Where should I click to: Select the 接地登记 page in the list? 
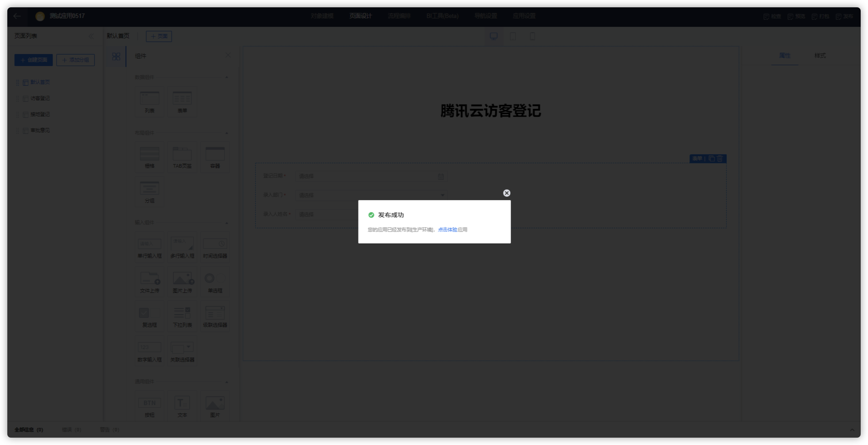pos(40,114)
